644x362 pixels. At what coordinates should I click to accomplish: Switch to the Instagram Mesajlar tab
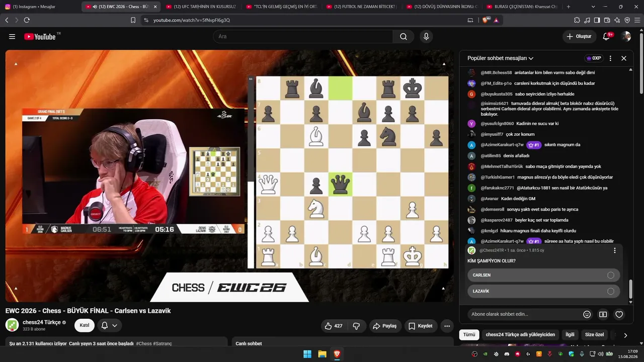coord(41,7)
